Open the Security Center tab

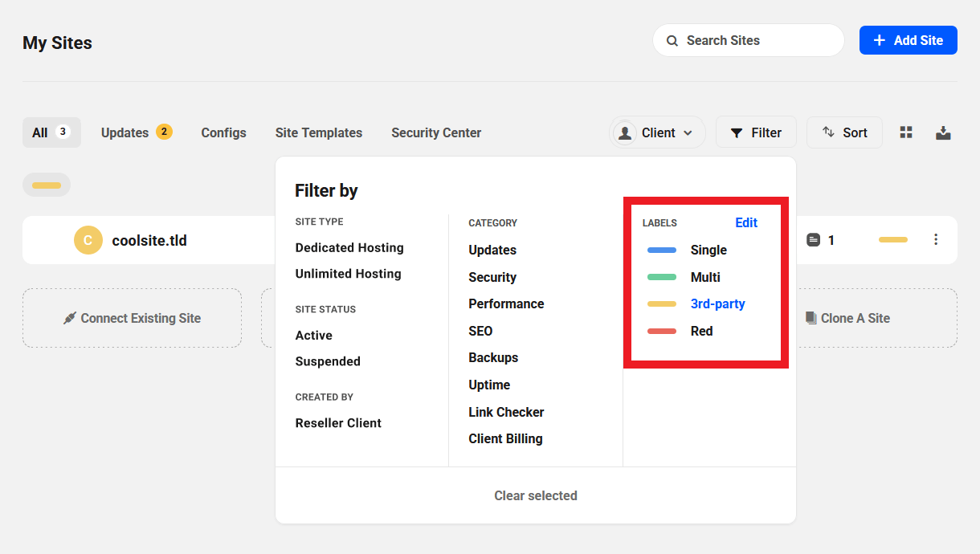click(436, 132)
